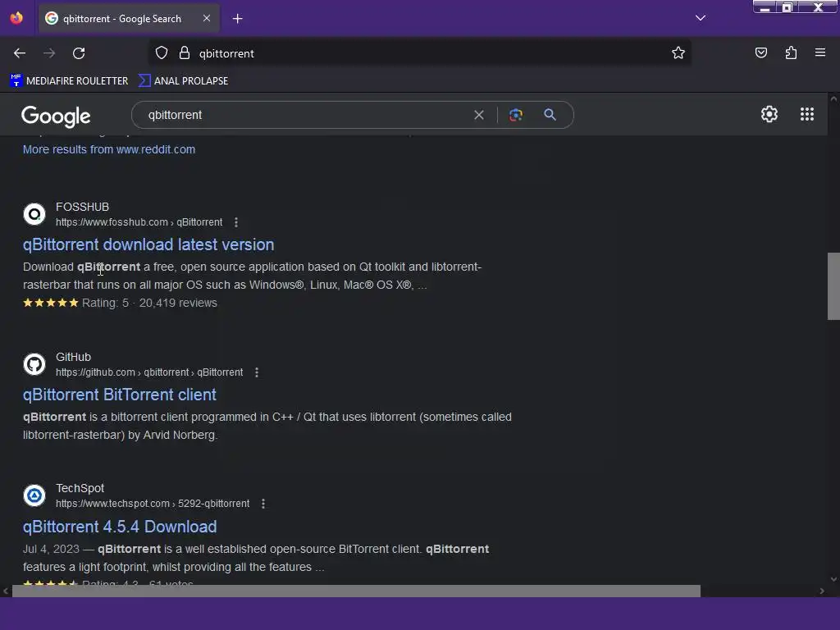The width and height of the screenshot is (840, 630).
Task: Click the FOSSHUB site favicon
Action: tap(34, 214)
